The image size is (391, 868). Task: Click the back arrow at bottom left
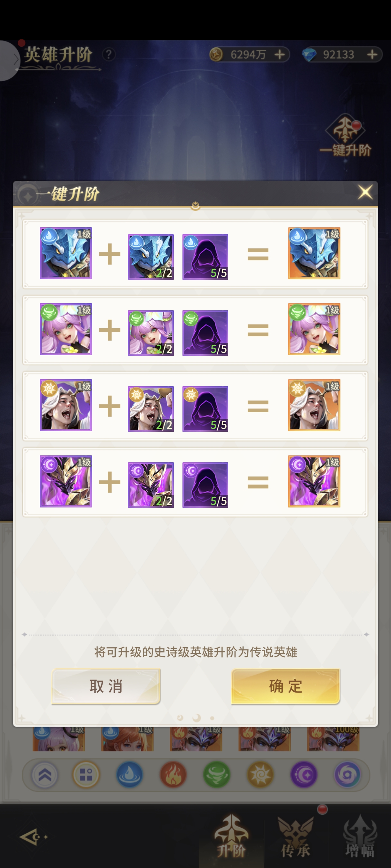point(33,837)
